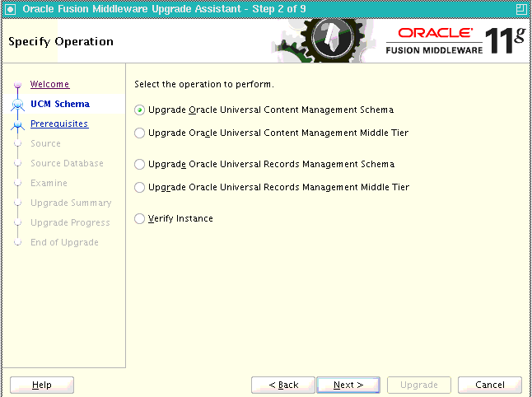Screen dimensions: 532x397
Task: Click the Examine step label
Action: click(49, 183)
